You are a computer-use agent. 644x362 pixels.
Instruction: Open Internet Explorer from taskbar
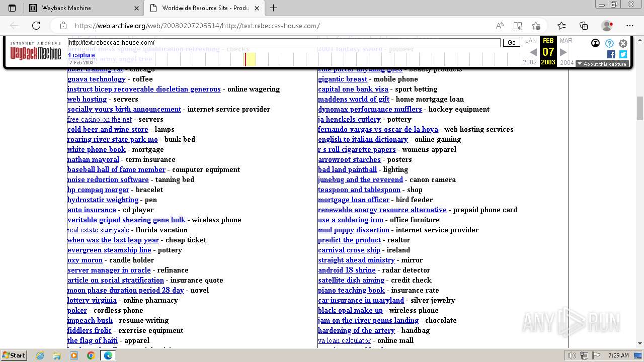click(x=40, y=355)
